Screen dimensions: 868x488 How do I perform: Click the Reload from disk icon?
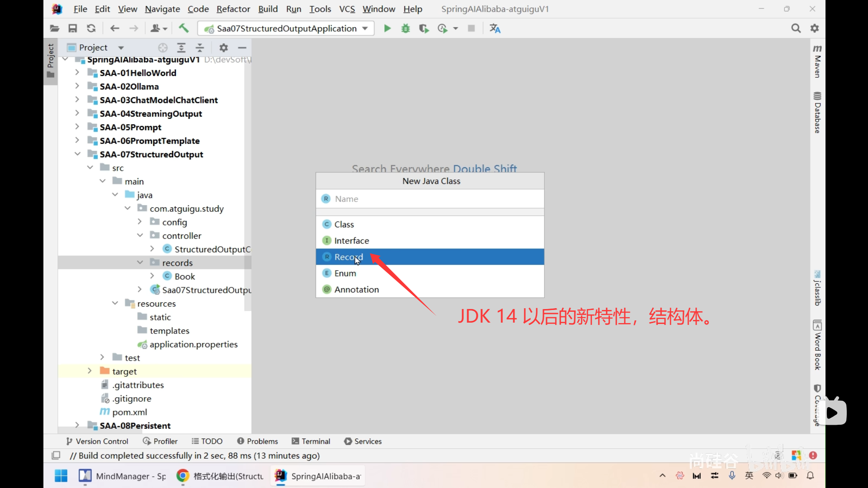pos(91,28)
